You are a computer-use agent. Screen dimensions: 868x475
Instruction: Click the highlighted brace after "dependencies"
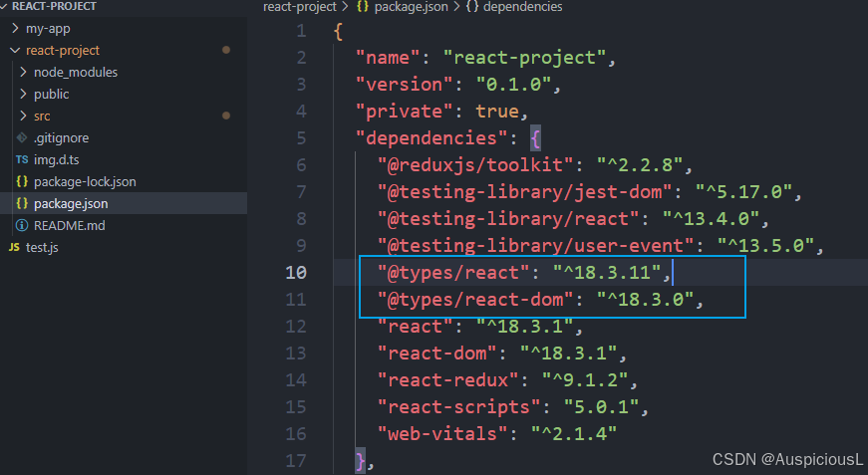(535, 138)
